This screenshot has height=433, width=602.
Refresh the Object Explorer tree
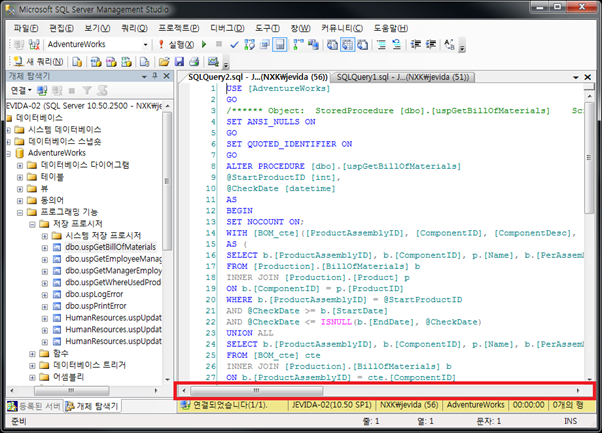(x=102, y=91)
